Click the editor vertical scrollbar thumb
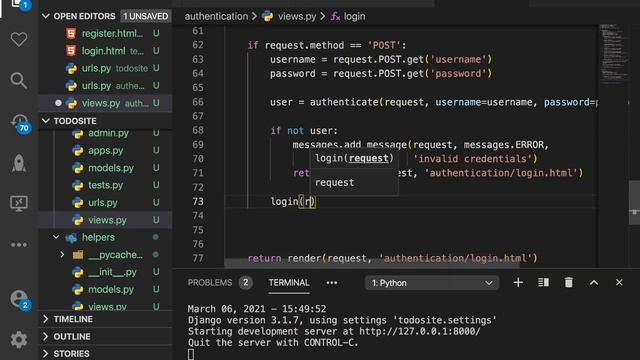 click(x=634, y=202)
